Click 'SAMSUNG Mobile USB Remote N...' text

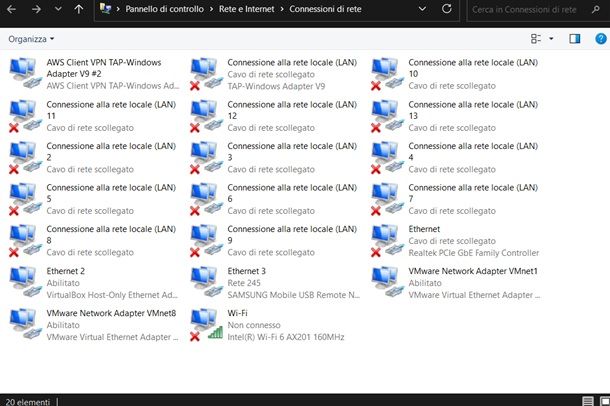294,295
